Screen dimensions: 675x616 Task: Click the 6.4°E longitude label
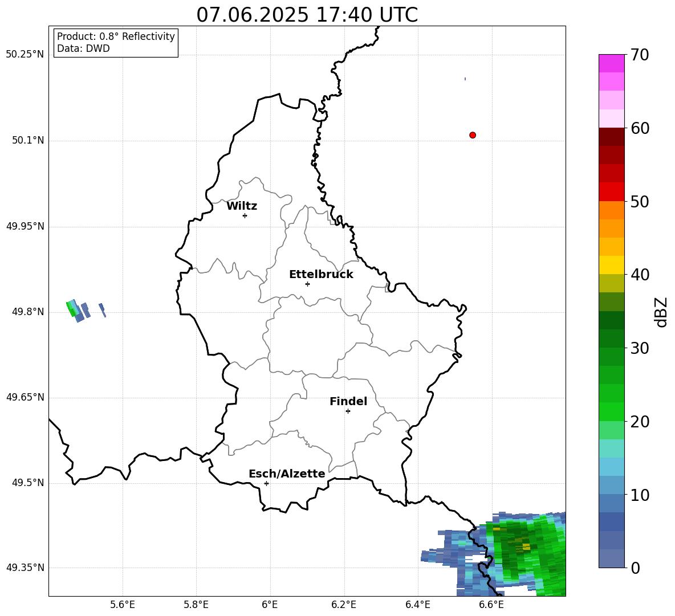pyautogui.click(x=417, y=605)
